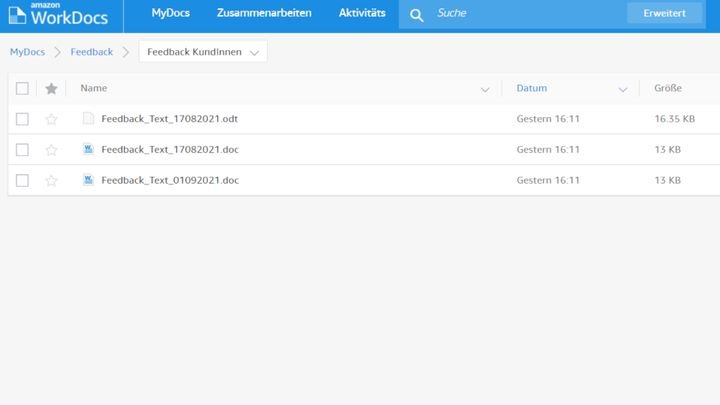The width and height of the screenshot is (720, 405).
Task: Click Gestern 16:11 for Feedback_Text_17082021.doc
Action: [548, 150]
